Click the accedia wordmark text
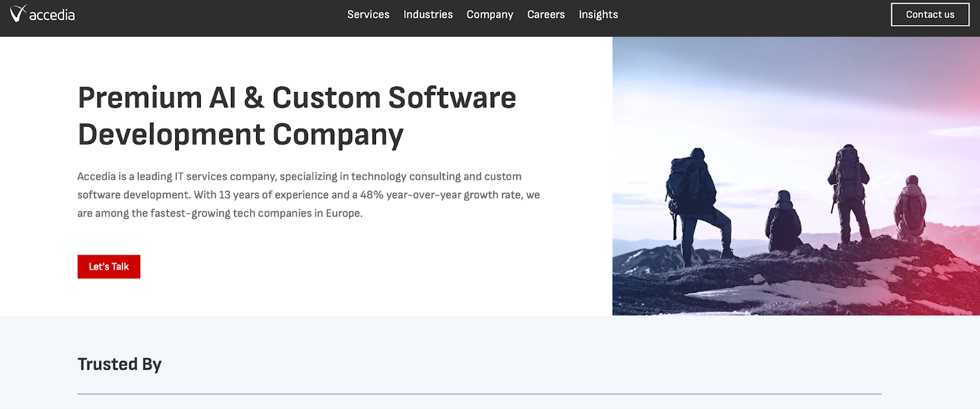The height and width of the screenshot is (409, 980). coord(52,15)
